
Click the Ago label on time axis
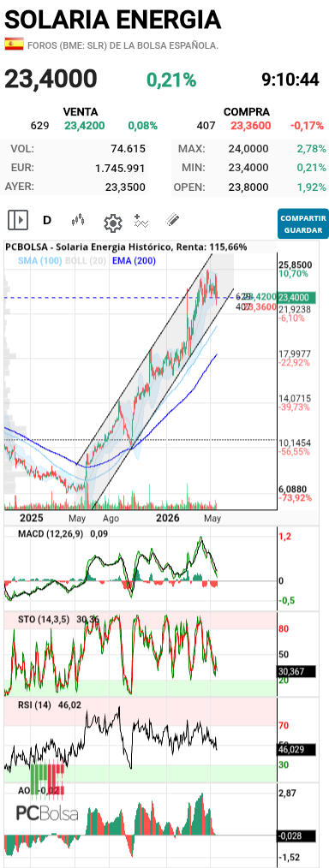click(111, 519)
